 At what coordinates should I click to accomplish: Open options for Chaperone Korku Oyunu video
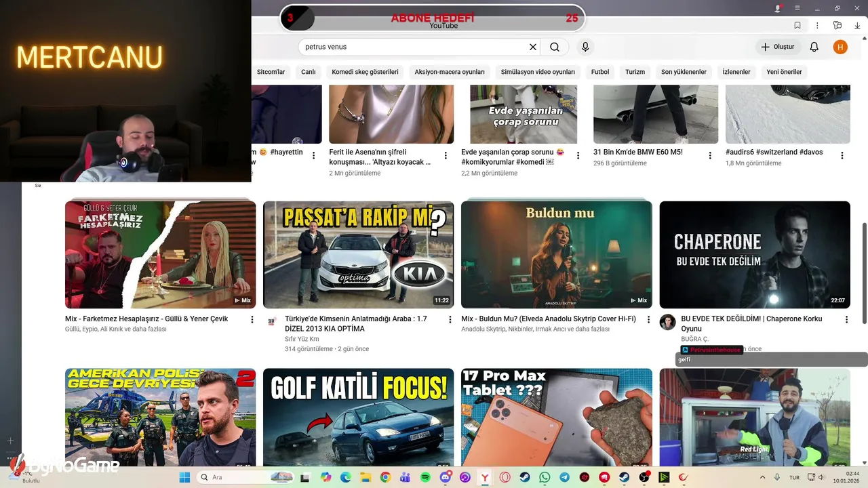point(846,319)
